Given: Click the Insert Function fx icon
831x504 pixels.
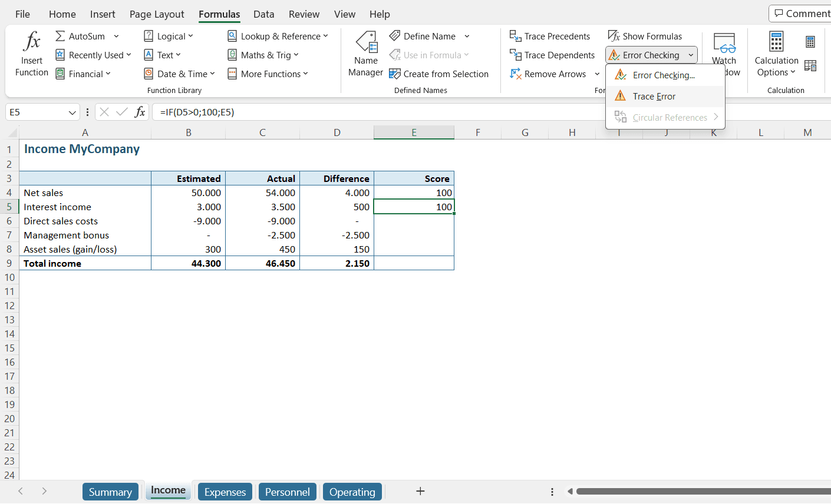Looking at the screenshot, I should coord(31,42).
